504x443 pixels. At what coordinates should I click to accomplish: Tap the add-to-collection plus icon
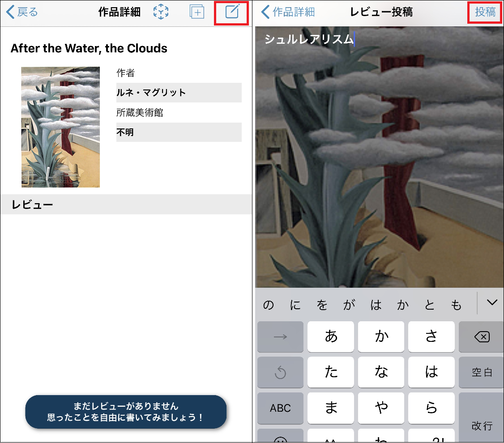(196, 12)
